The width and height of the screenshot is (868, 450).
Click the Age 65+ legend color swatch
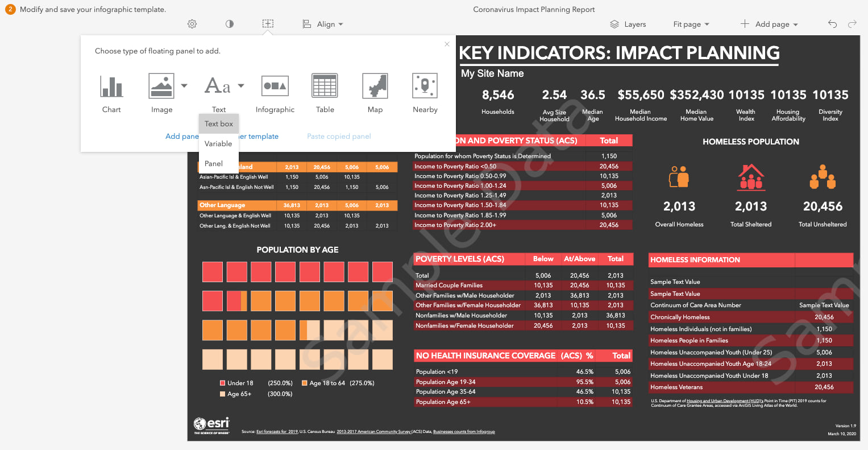223,394
